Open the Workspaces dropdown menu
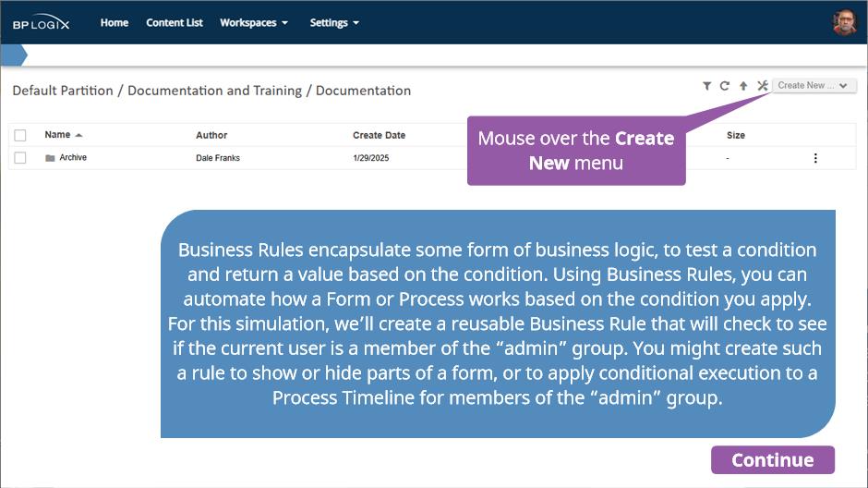Screen dimensions: 868x488 click(x=254, y=23)
